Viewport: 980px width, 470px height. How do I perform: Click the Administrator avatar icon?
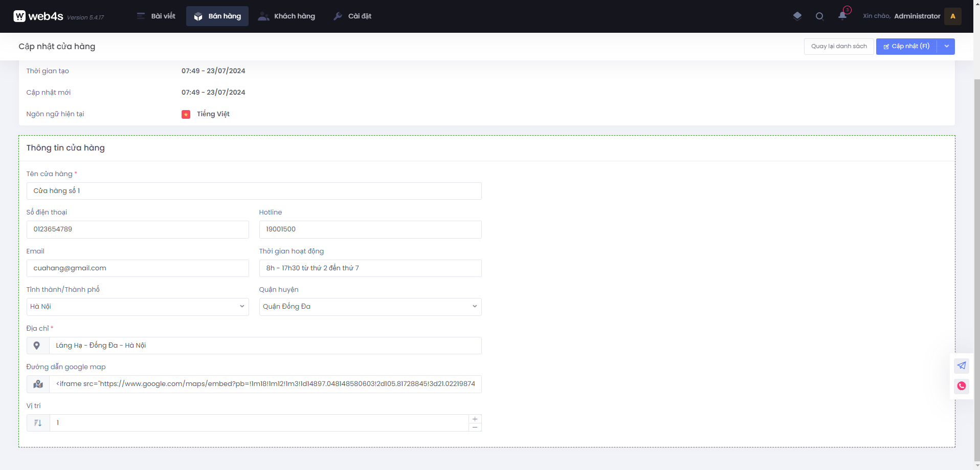952,16
